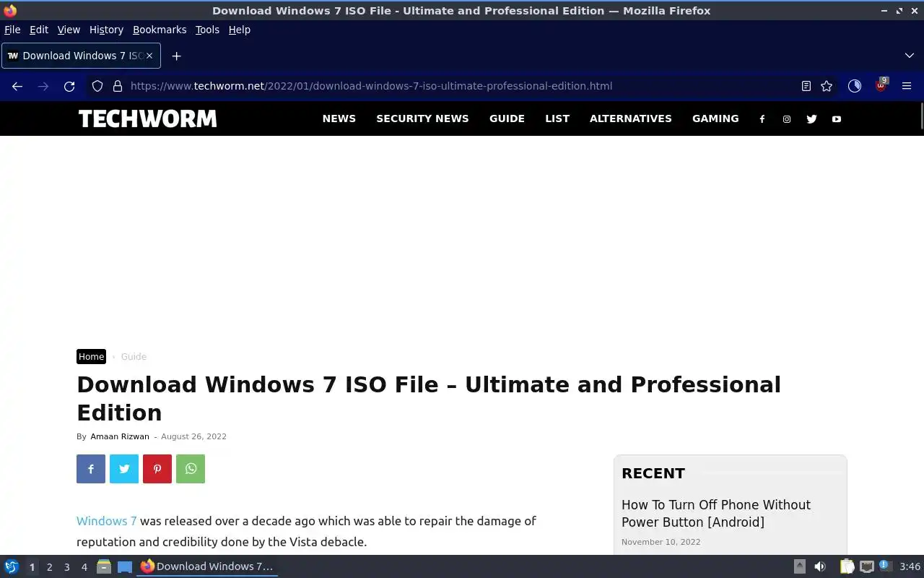Focus Firefox window in the taskbar
Viewport: 924px width, 578px height.
click(207, 566)
